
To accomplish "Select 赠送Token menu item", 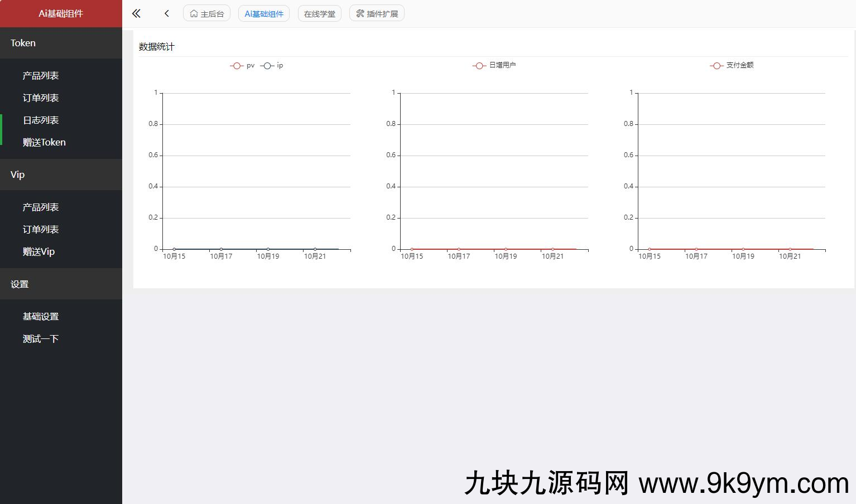I will [44, 142].
